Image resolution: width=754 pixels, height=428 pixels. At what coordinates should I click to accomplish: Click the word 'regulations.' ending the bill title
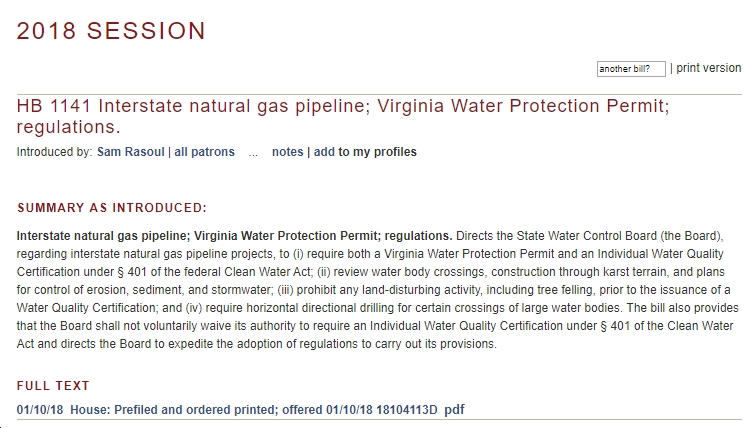coord(68,127)
